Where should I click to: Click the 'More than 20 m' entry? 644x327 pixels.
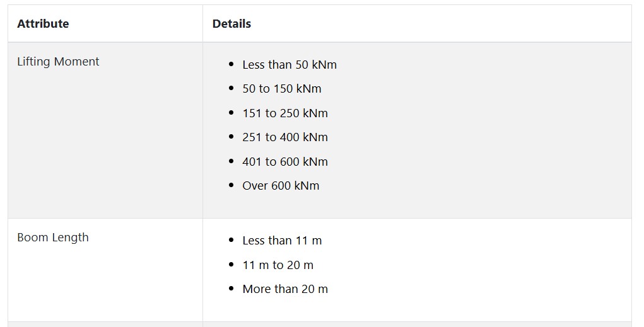click(285, 289)
